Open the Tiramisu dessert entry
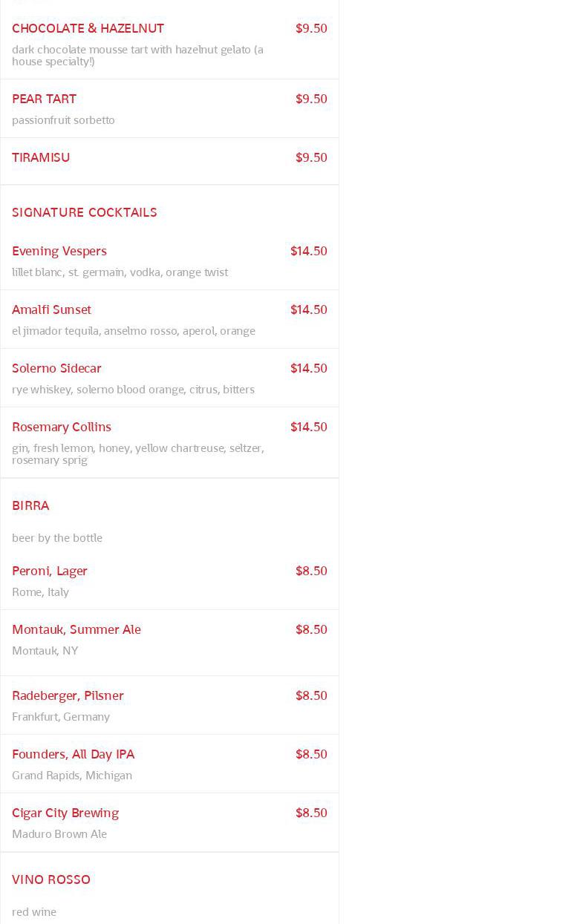Viewport: 583px width, 924px height. tap(41, 157)
